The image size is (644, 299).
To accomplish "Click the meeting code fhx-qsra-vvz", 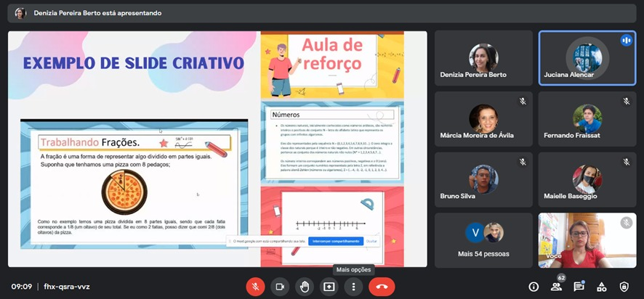I will click(x=67, y=287).
